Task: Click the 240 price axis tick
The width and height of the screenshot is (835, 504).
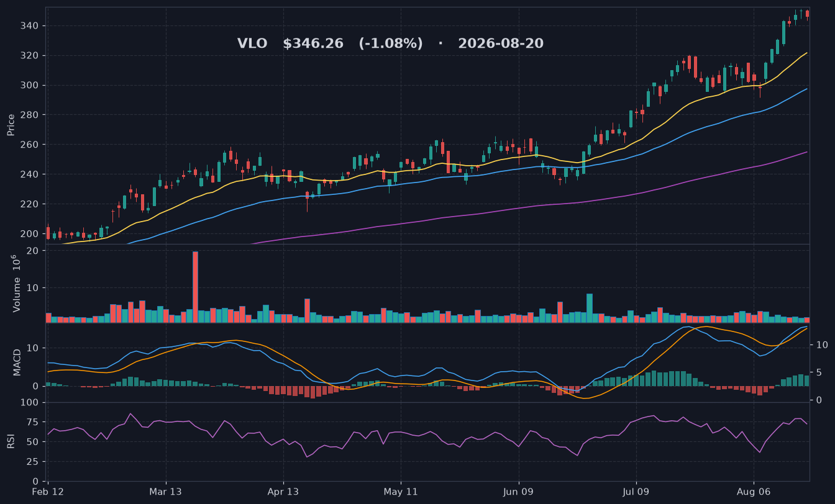Action: pos(31,174)
